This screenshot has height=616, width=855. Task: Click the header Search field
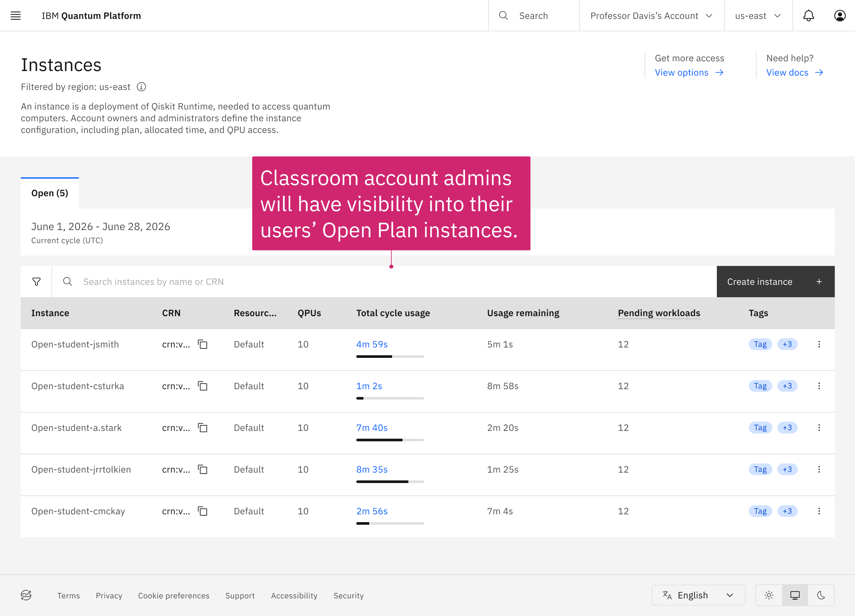tap(533, 15)
